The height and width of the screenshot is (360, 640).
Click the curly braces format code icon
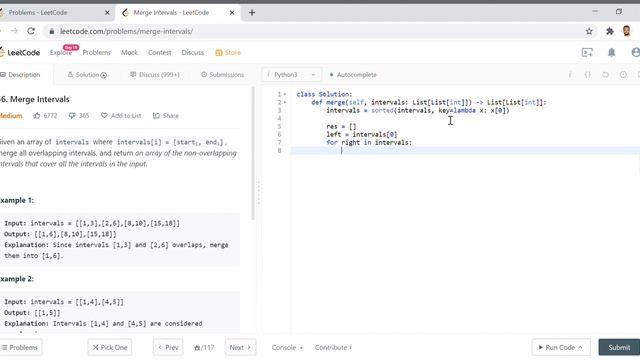tap(587, 75)
